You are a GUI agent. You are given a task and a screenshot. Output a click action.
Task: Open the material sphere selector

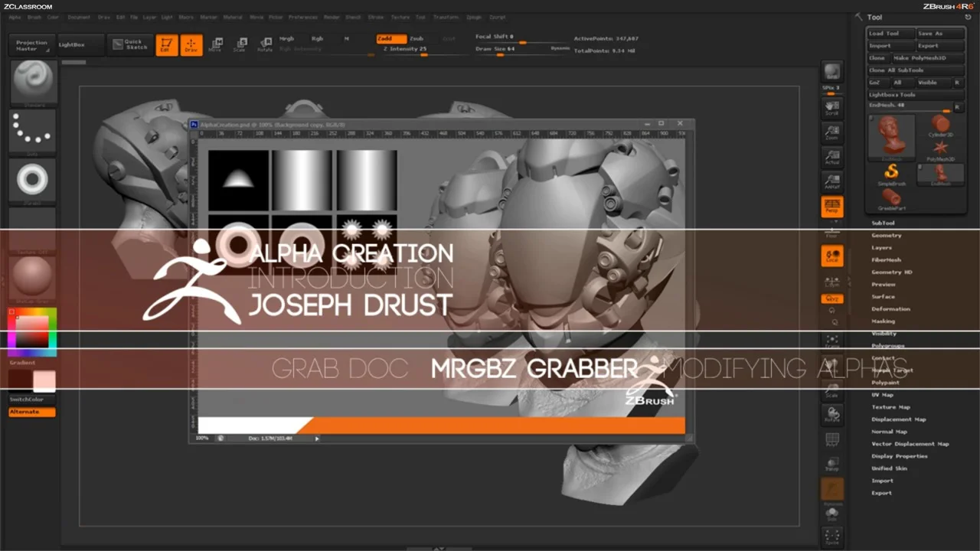33,278
